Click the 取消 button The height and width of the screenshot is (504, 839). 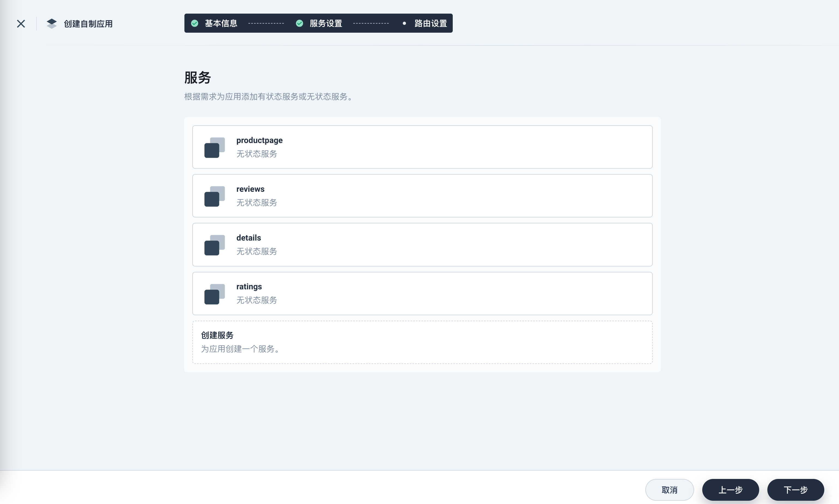[669, 490]
